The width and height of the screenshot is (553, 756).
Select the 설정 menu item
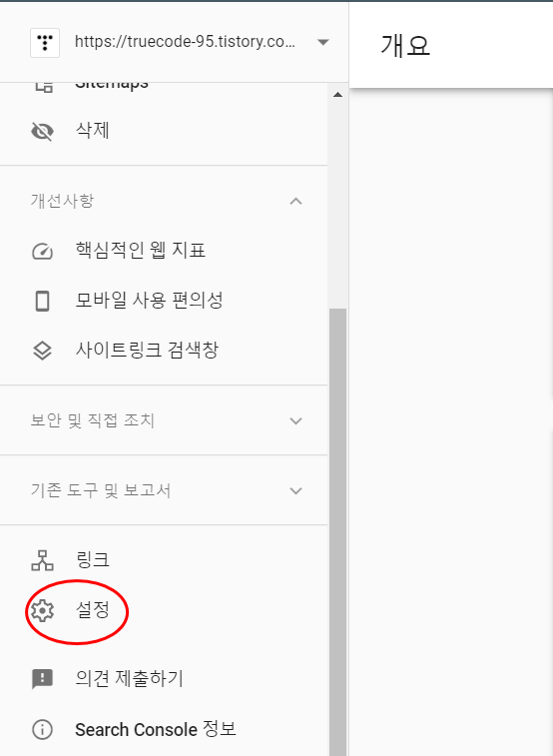pyautogui.click(x=164, y=611)
